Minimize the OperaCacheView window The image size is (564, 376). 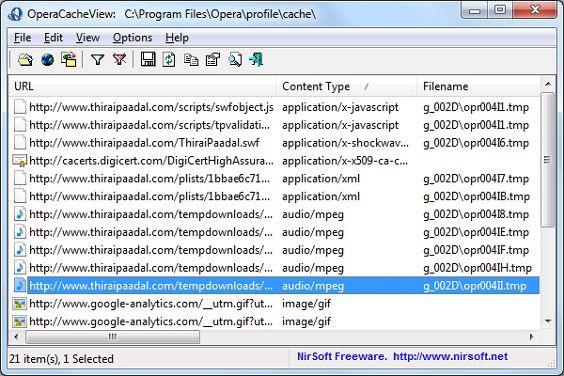click(x=474, y=10)
